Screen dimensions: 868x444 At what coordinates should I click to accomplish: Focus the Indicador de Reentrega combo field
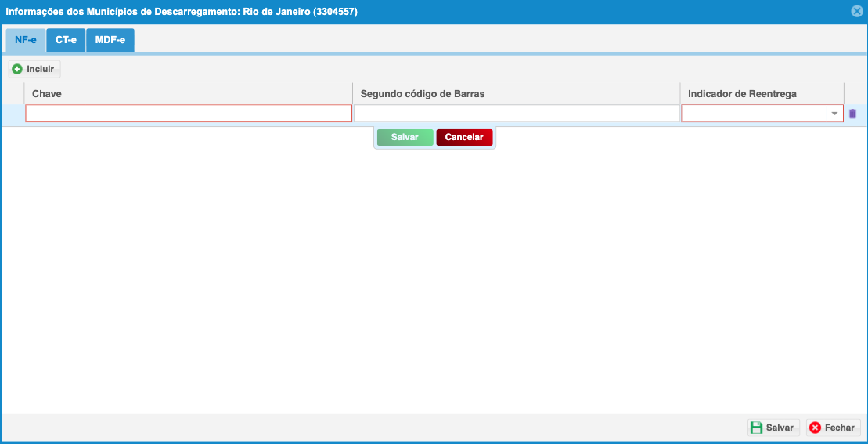pyautogui.click(x=755, y=114)
